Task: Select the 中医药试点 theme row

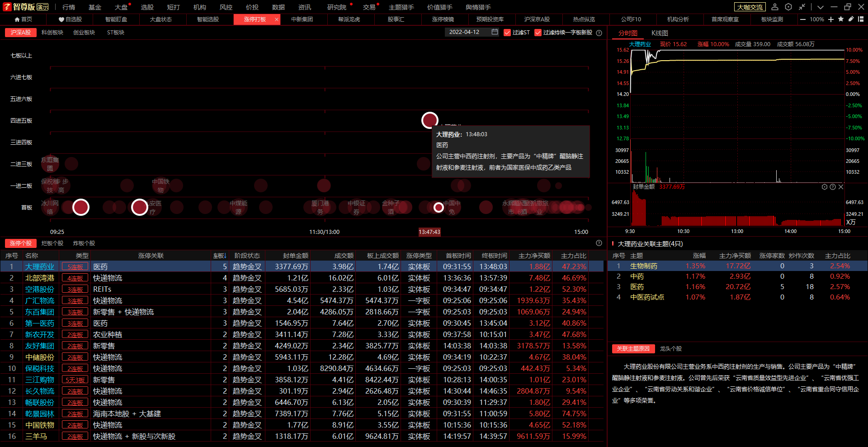Action: pyautogui.click(x=737, y=297)
